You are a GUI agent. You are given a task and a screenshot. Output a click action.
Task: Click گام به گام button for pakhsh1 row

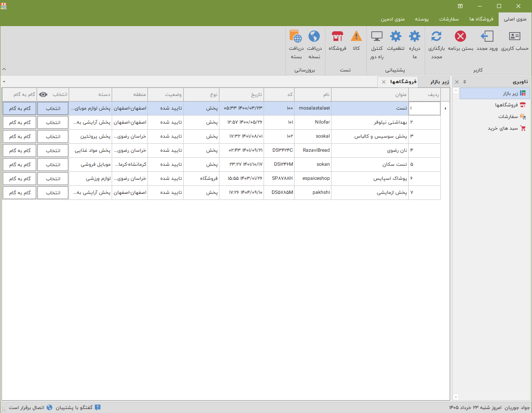tap(20, 193)
